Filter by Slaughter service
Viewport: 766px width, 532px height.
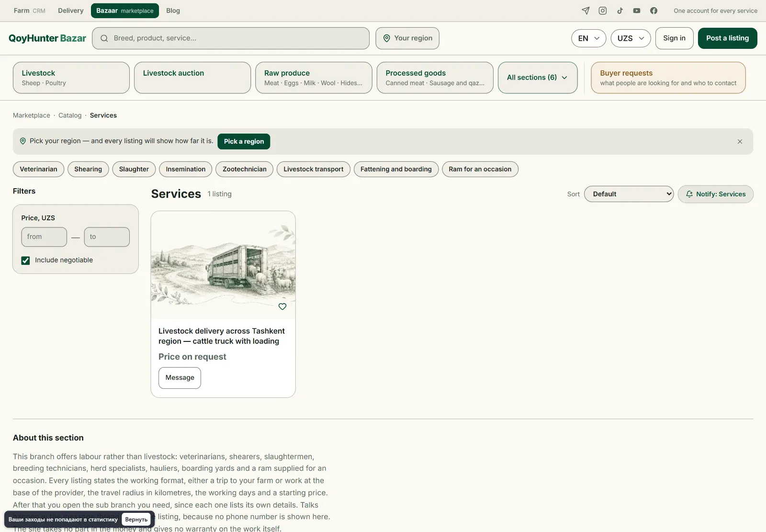[x=134, y=169]
